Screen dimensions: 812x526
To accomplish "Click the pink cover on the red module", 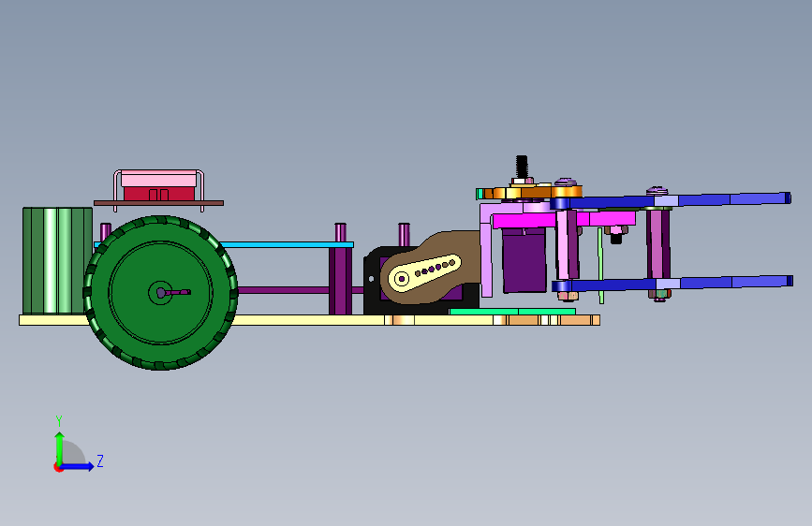I will point(158,180).
